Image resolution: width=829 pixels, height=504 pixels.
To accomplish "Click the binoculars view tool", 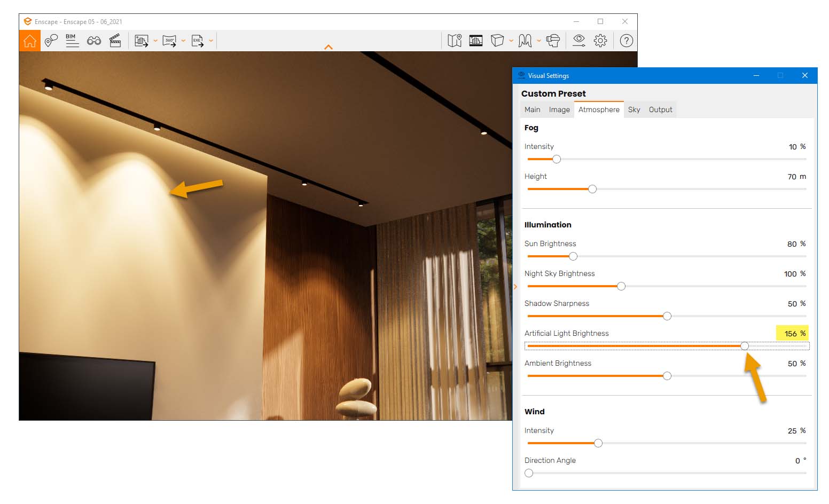I will click(x=94, y=41).
